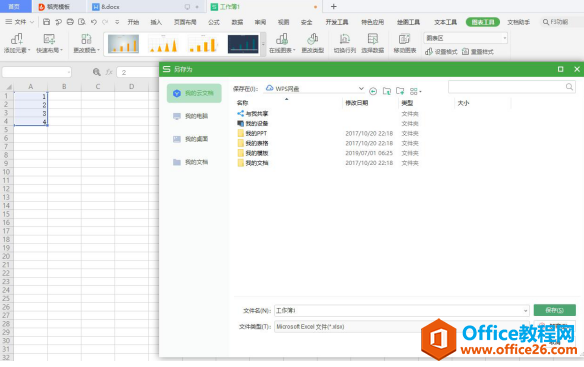Screen dimensions: 584x367
Task: Sort by the 修改日期 column header
Action: (x=357, y=103)
